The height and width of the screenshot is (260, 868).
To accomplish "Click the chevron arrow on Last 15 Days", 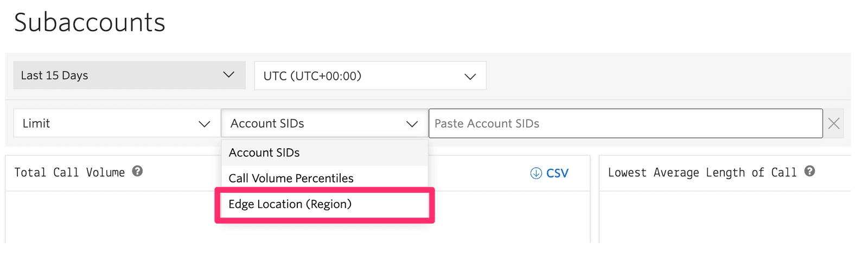I will [x=229, y=75].
